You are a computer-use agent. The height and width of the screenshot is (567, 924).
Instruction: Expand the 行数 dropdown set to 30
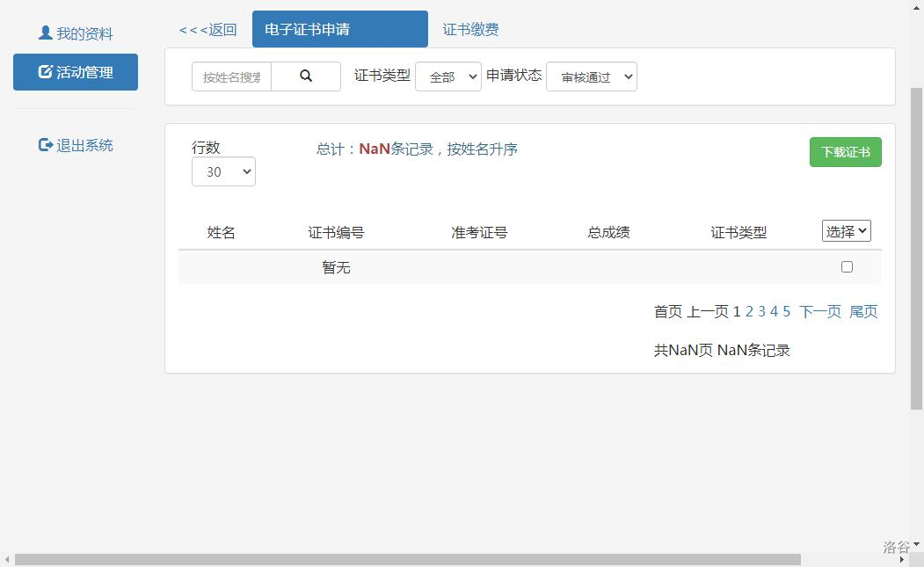pyautogui.click(x=223, y=171)
